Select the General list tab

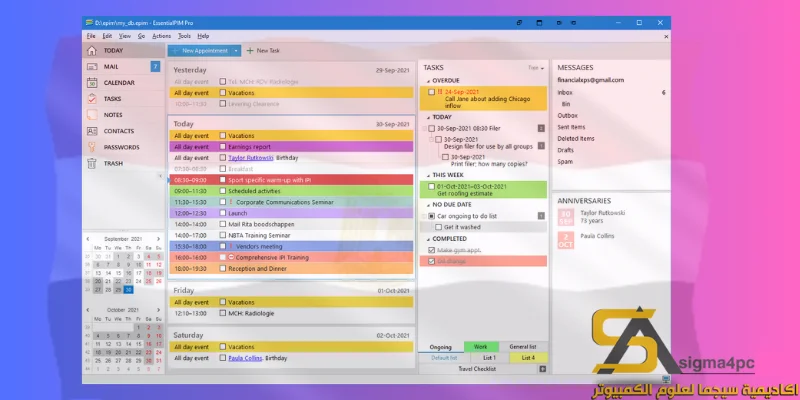(522, 347)
